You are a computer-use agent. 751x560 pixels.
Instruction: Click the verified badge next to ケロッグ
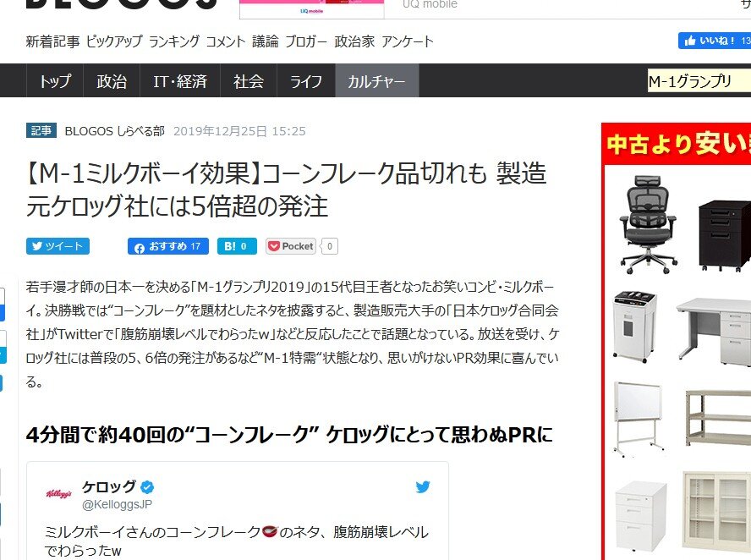point(147,487)
